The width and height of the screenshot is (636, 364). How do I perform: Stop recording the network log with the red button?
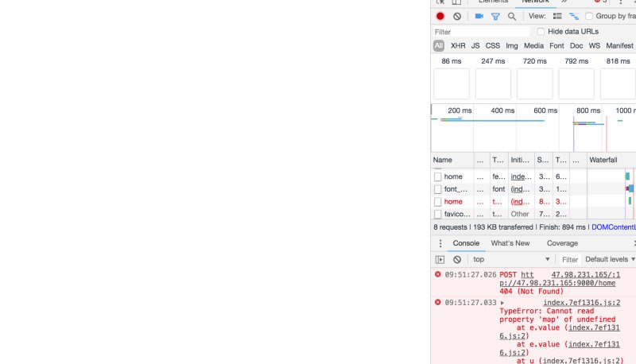[440, 16]
